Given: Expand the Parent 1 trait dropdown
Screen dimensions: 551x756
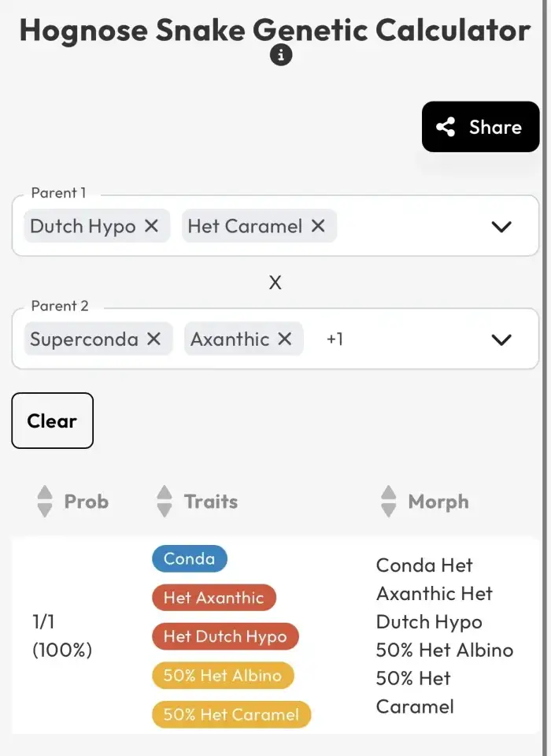Looking at the screenshot, I should coord(501,227).
